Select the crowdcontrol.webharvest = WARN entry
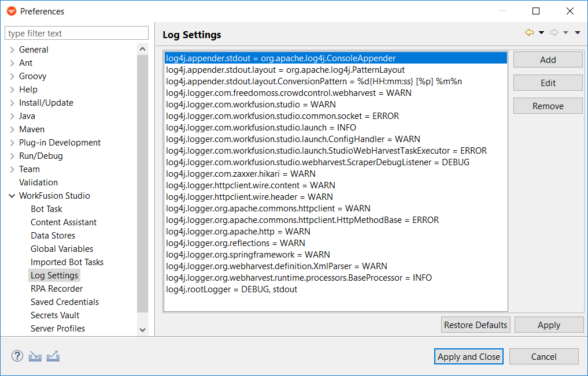 (335, 93)
